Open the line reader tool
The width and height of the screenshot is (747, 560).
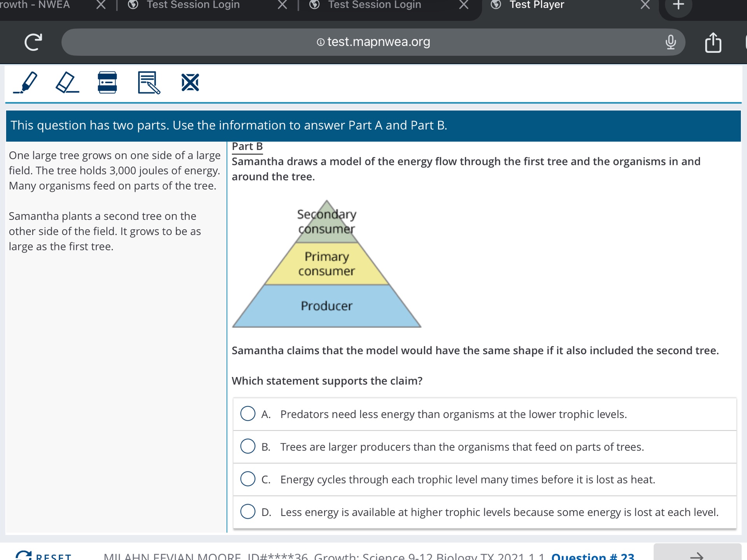(107, 83)
